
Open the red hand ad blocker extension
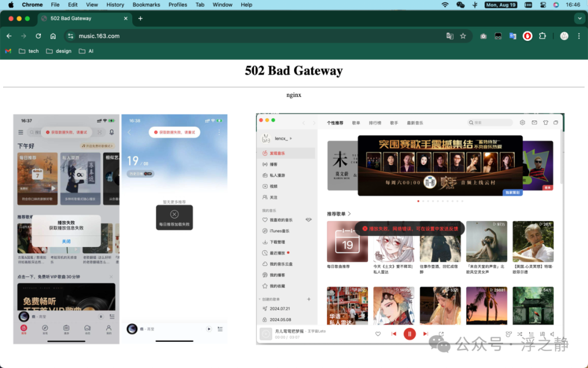tap(527, 36)
